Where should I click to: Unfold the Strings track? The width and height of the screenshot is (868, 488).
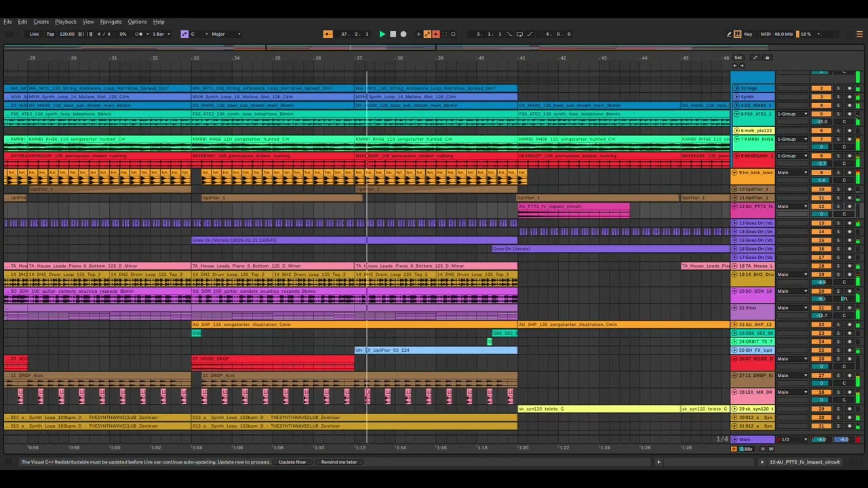click(736, 88)
